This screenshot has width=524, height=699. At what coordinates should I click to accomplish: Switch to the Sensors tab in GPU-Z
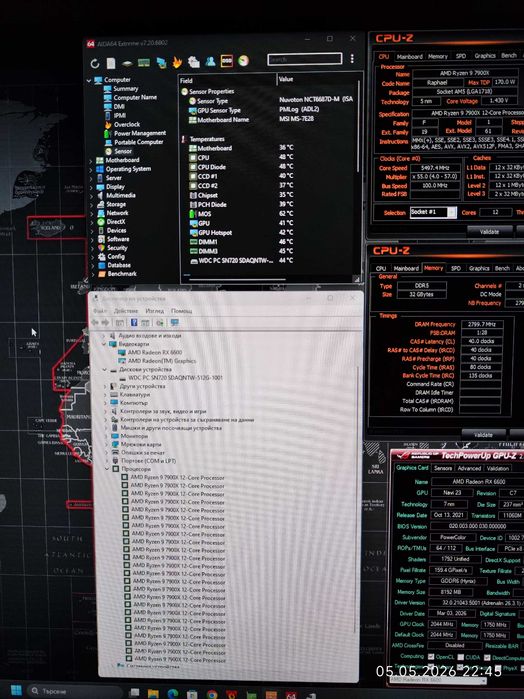point(442,468)
